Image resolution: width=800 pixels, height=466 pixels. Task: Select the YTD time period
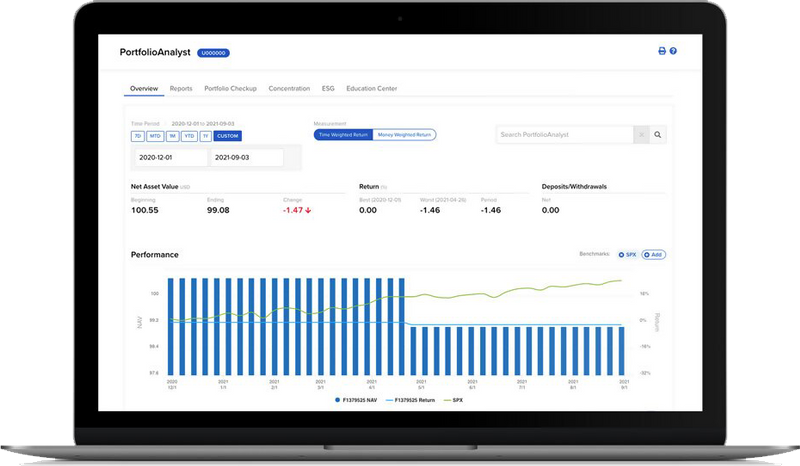click(x=189, y=136)
